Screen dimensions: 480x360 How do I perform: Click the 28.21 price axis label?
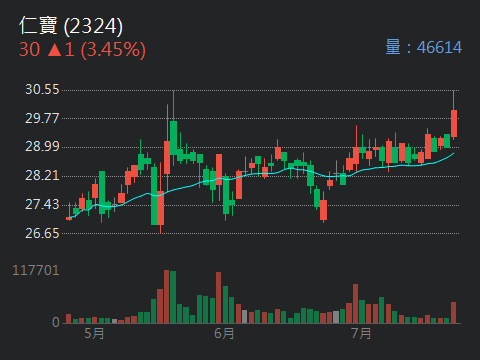pos(42,175)
